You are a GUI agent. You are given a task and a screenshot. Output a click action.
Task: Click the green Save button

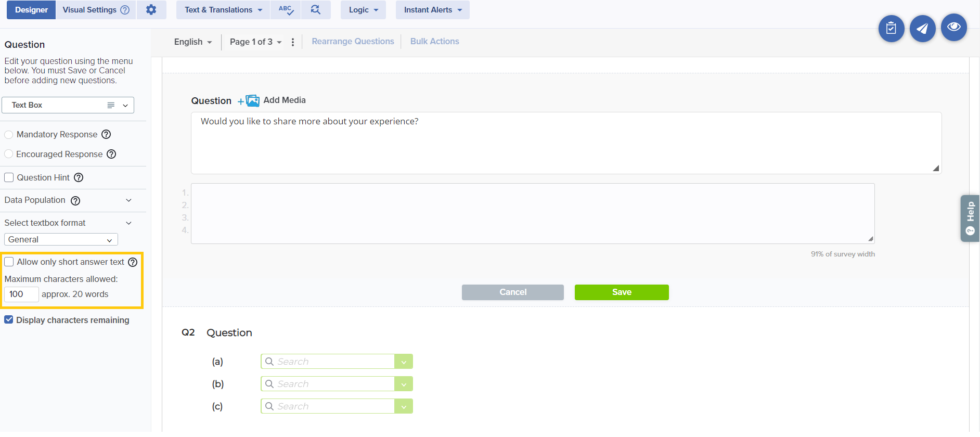click(x=622, y=292)
